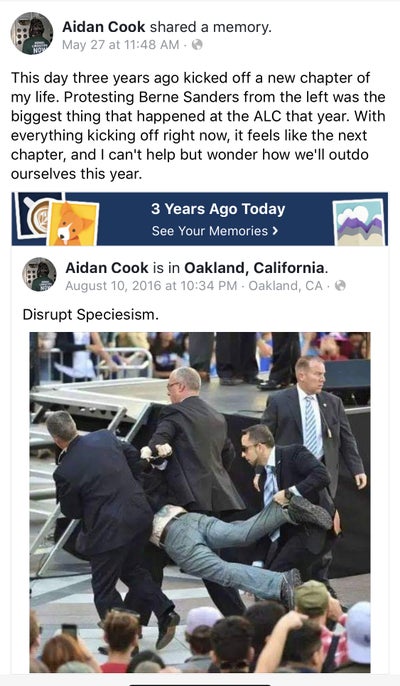Click globe icon next to Oakland, CA timestamp
Image resolution: width=400 pixels, height=686 pixels.
tap(340, 286)
